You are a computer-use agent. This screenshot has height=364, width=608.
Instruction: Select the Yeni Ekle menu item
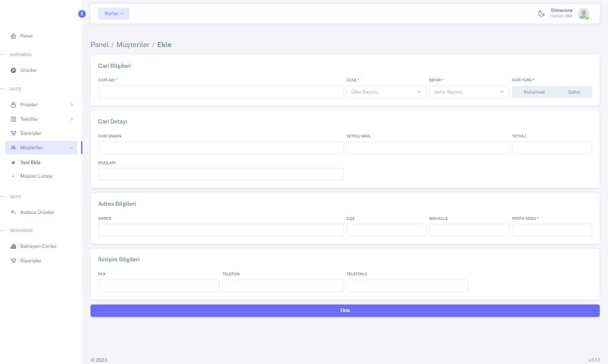(30, 163)
